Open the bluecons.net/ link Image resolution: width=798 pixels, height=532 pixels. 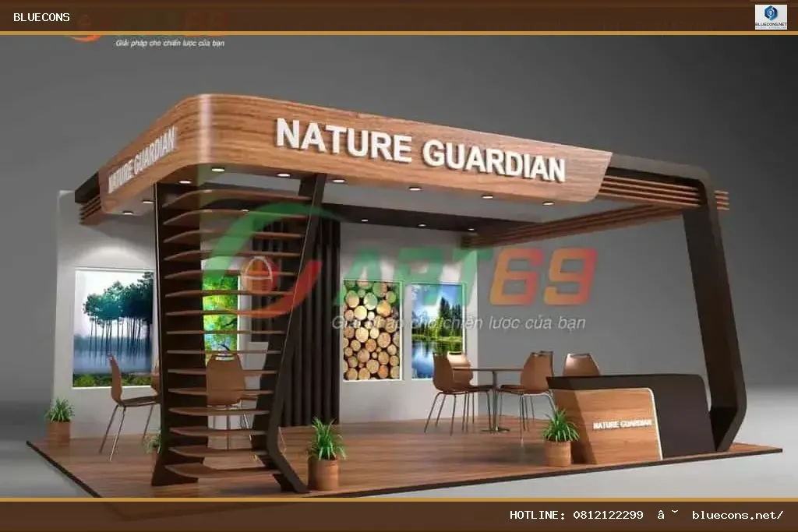(737, 515)
